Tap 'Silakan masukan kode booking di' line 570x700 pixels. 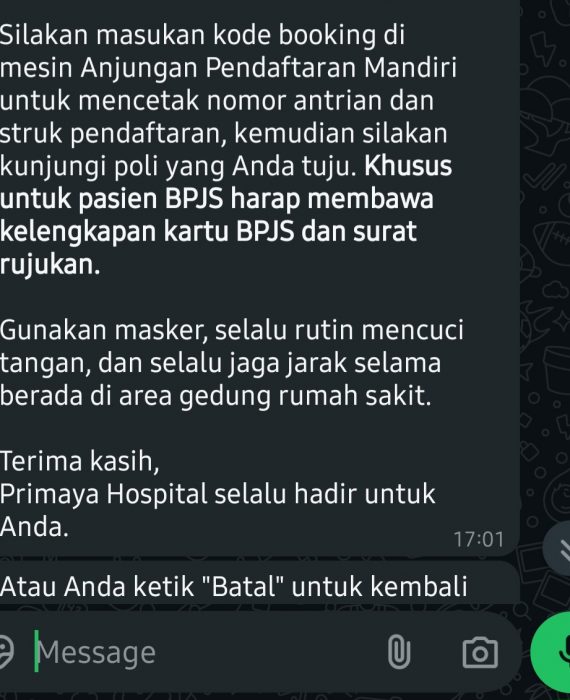[x=202, y=35]
